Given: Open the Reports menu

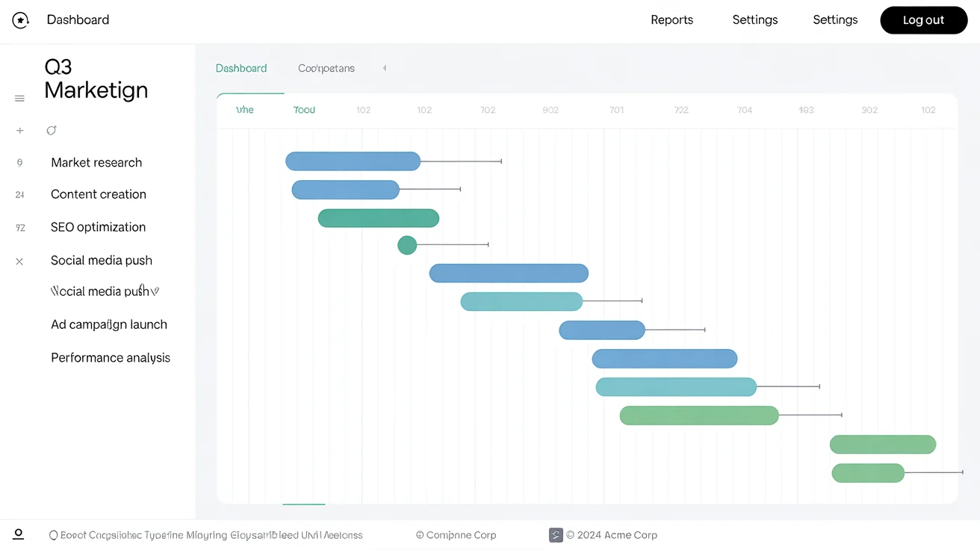Looking at the screenshot, I should click(x=672, y=20).
